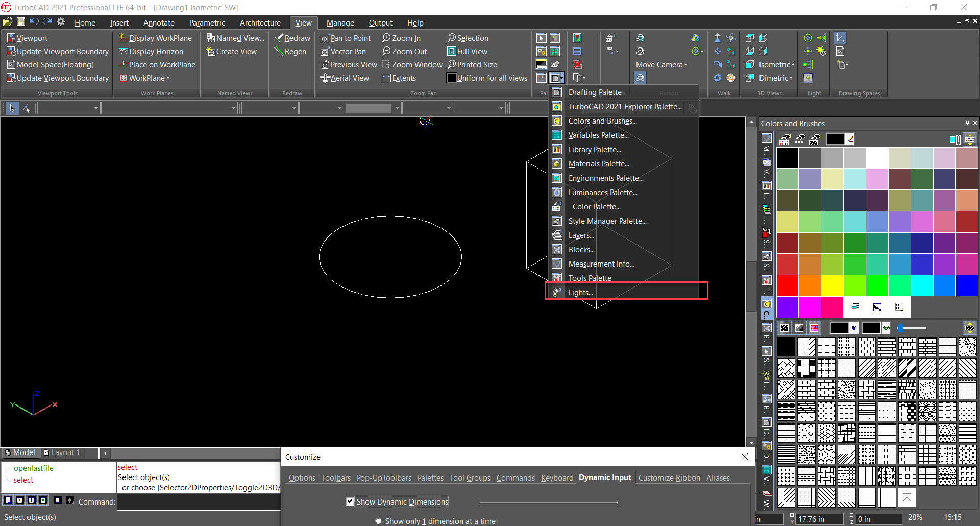Click the arrow select tool in toolbar
This screenshot has width=980, height=526.
[12, 108]
